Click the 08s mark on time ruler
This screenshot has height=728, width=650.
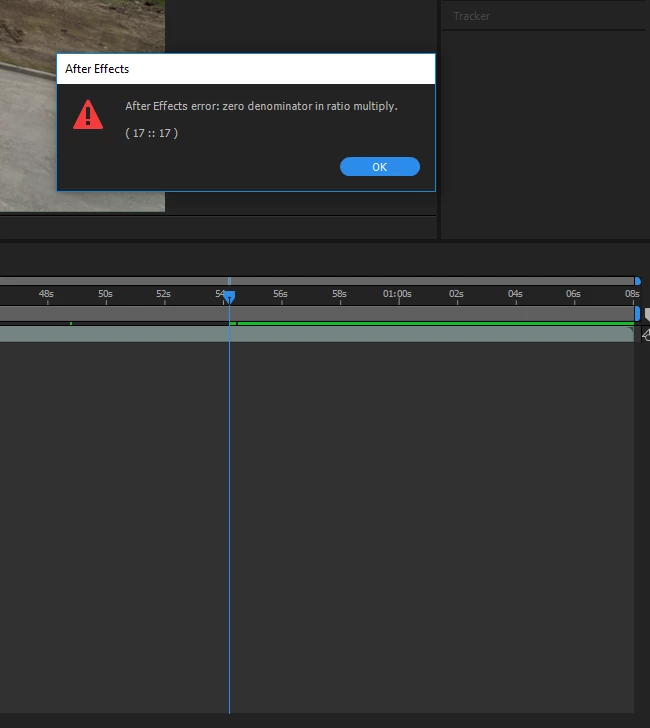(632, 294)
